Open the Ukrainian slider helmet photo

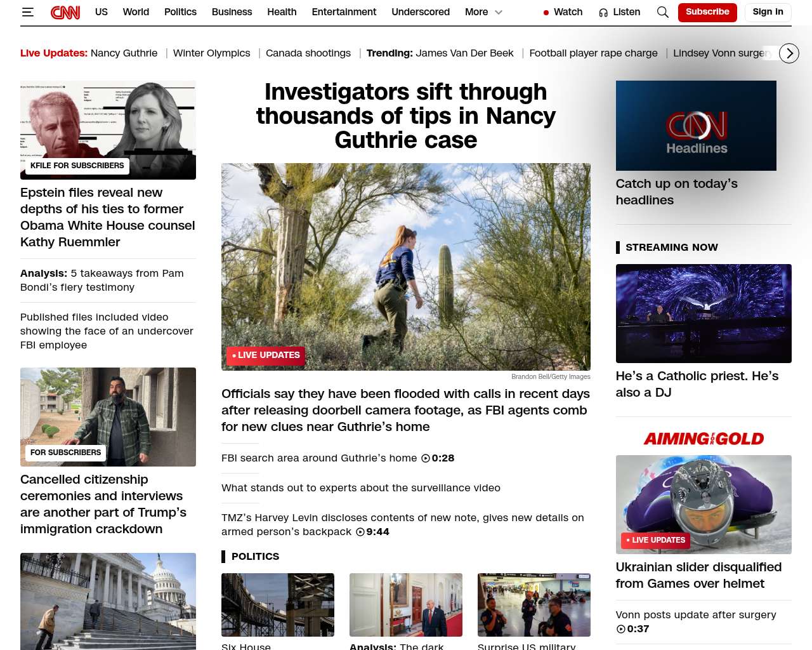coord(704,505)
